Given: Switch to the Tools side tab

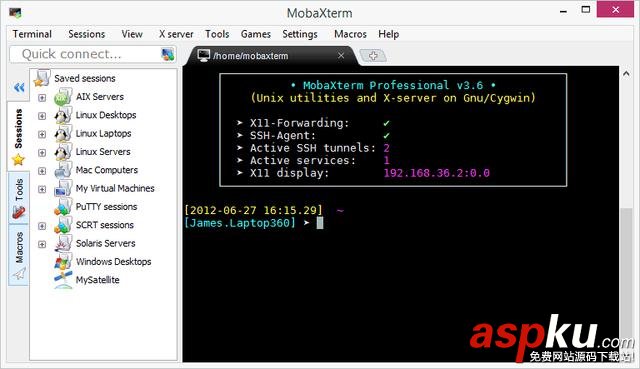Looking at the screenshot, I should (x=18, y=198).
